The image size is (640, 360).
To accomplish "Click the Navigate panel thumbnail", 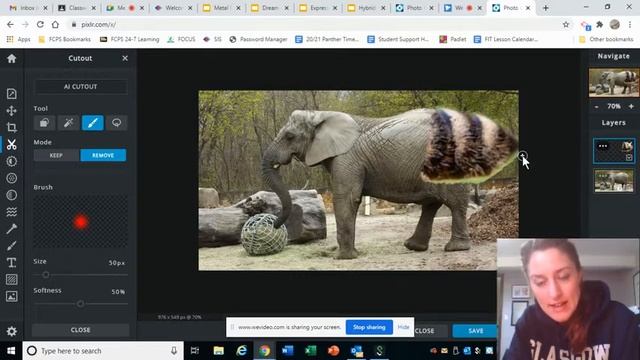I will click(614, 83).
